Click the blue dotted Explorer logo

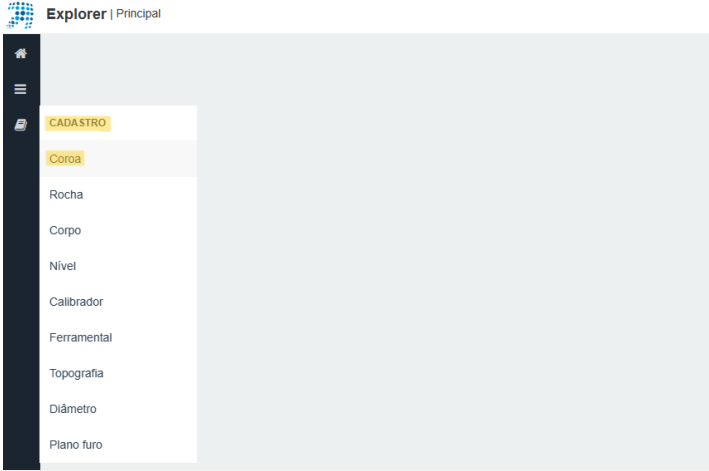click(x=20, y=15)
